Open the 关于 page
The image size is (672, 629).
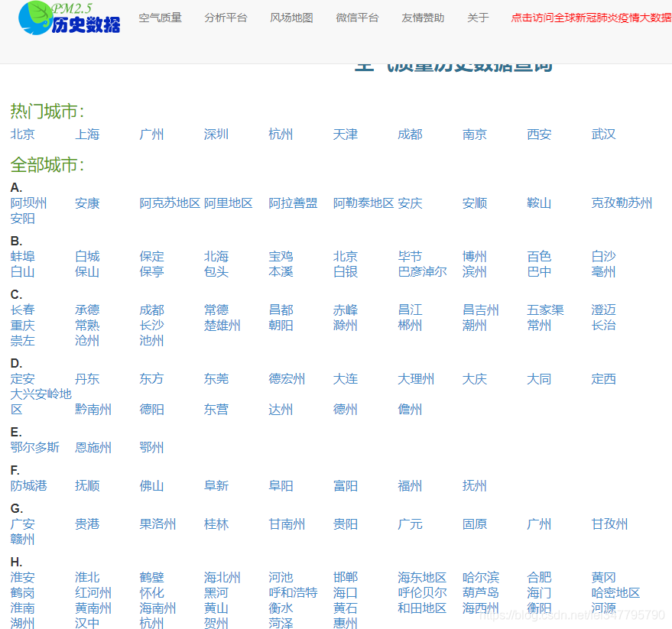(x=477, y=18)
